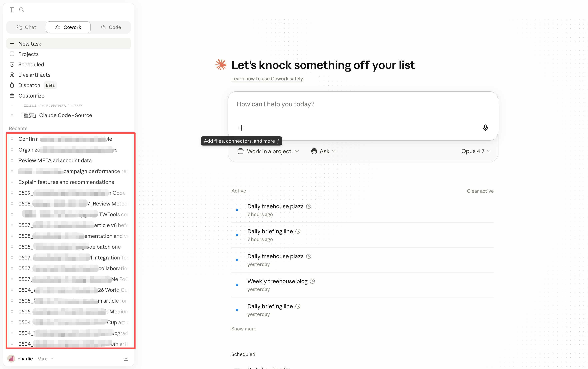The image size is (588, 369).
Task: Open the search magnifier icon
Action: click(21, 10)
